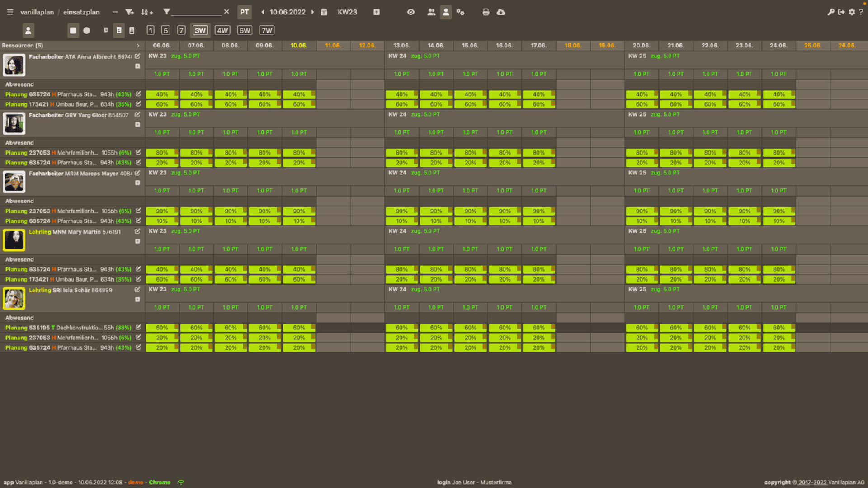Open the calendar date picker icon
Viewport: 868px width, 488px height.
[x=324, y=12]
